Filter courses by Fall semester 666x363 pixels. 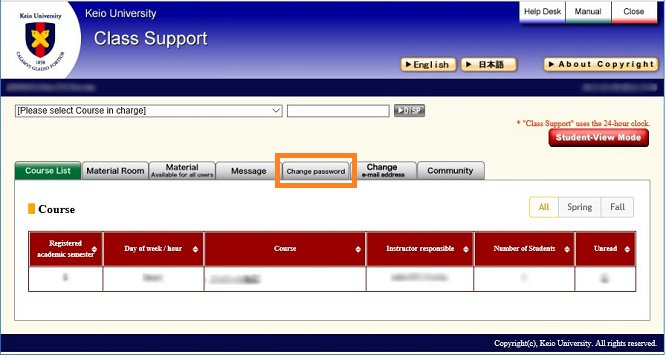pos(617,207)
